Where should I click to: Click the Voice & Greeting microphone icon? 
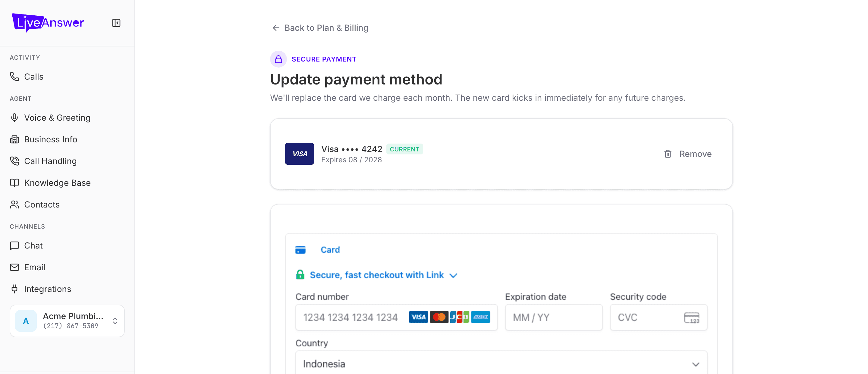pyautogui.click(x=14, y=118)
